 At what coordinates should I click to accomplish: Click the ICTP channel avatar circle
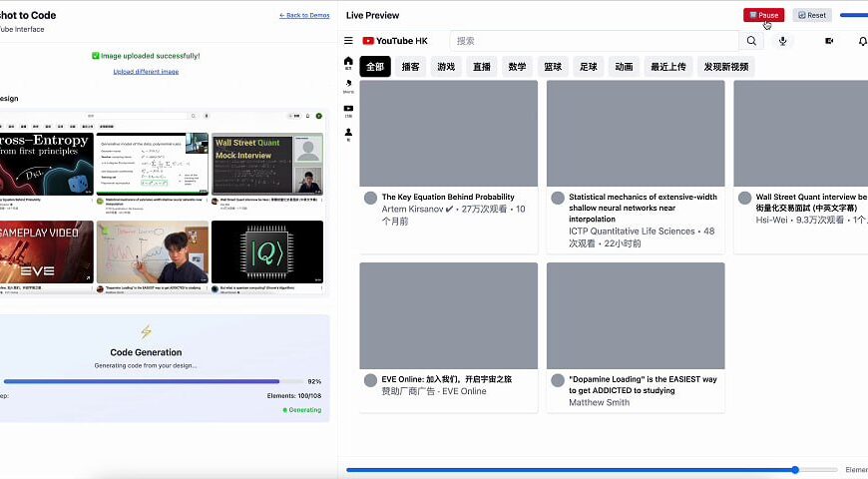click(x=558, y=198)
